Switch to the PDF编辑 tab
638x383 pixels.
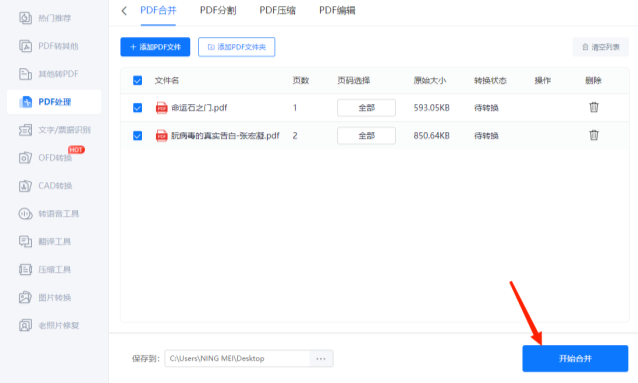pos(337,11)
